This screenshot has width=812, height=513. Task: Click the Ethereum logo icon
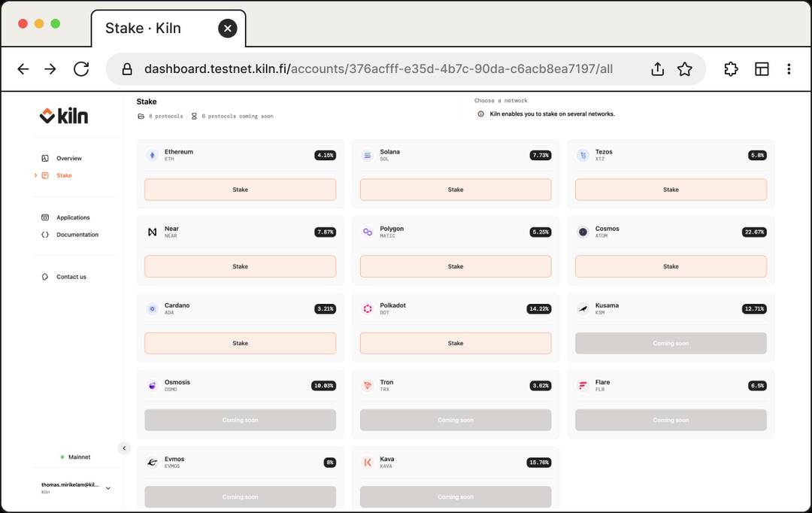[152, 155]
